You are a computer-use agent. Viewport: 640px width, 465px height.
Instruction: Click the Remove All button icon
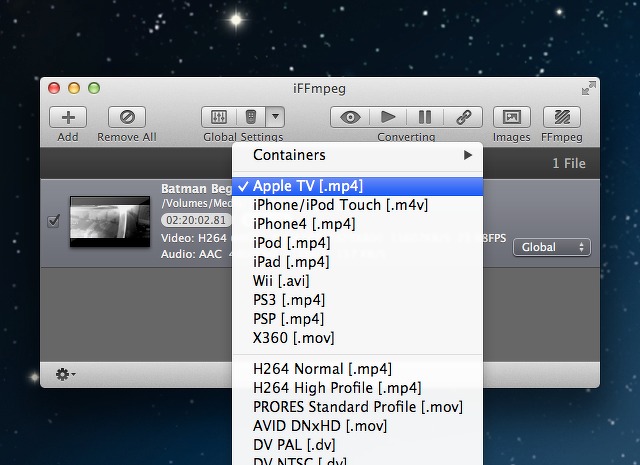[x=127, y=117]
